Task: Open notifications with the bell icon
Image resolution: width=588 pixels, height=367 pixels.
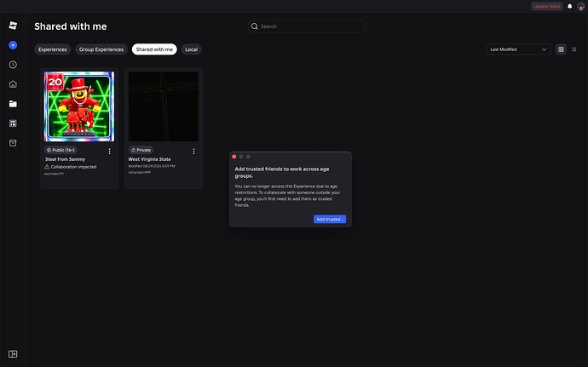Action: coord(569,6)
